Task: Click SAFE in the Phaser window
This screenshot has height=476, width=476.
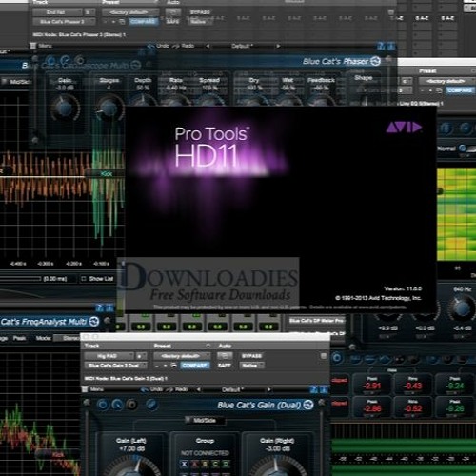Action: 172,22
